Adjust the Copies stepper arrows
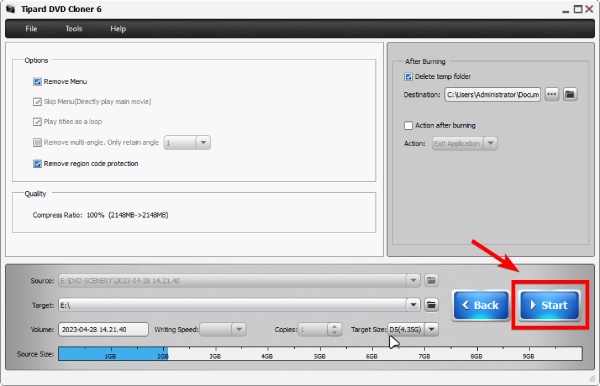 (334, 329)
